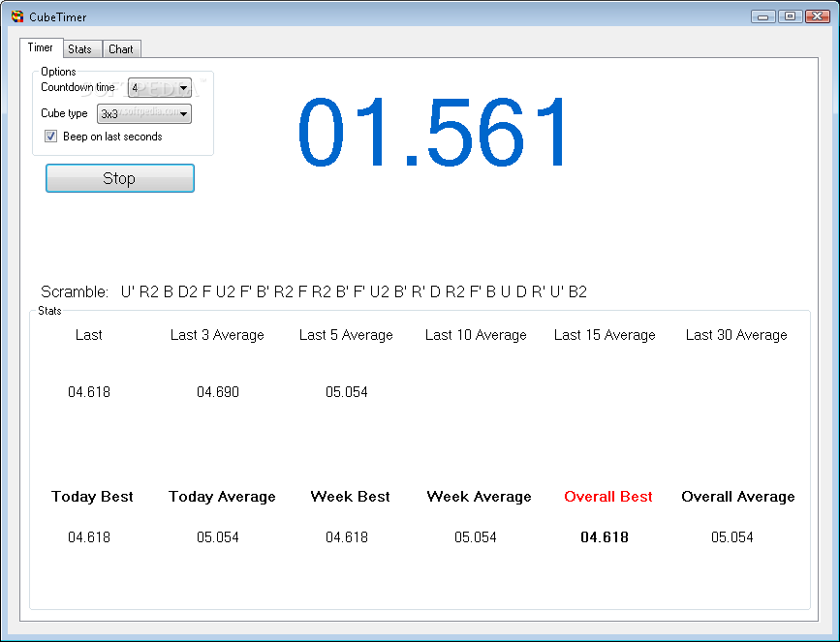Click the Today Best heading
The image size is (840, 642).
pyautogui.click(x=92, y=497)
